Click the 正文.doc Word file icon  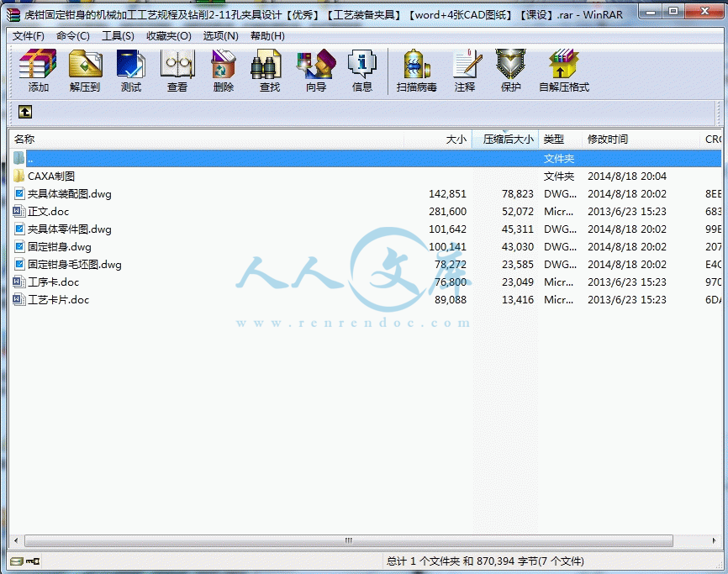click(x=18, y=211)
